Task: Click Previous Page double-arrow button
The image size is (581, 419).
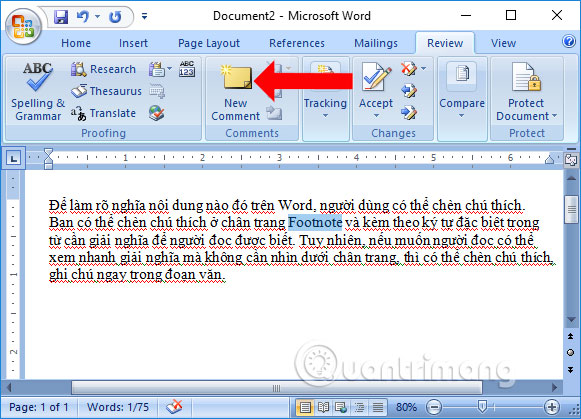Action: tap(571, 336)
